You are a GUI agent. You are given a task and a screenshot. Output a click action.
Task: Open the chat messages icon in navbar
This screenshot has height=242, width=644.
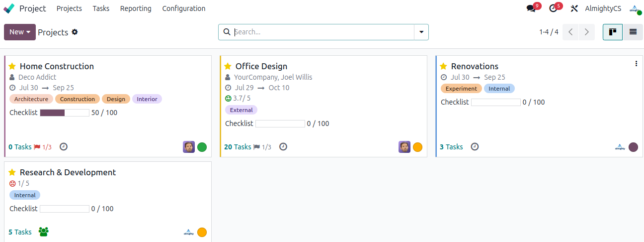[531, 8]
